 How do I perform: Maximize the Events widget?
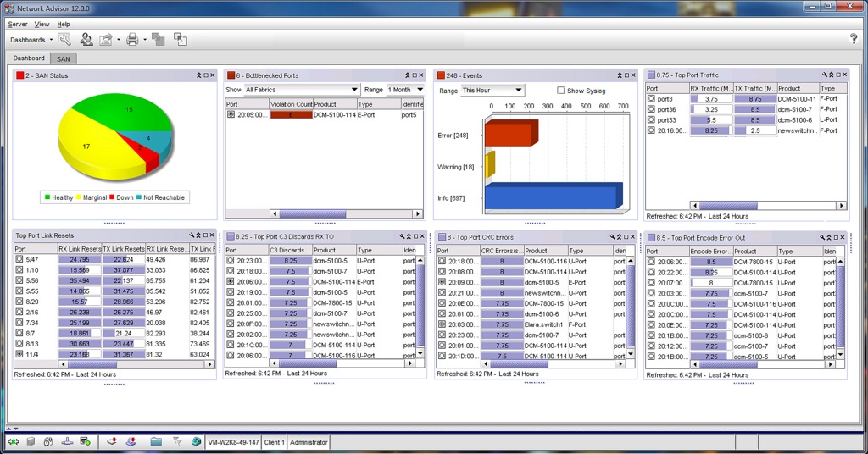tap(626, 75)
